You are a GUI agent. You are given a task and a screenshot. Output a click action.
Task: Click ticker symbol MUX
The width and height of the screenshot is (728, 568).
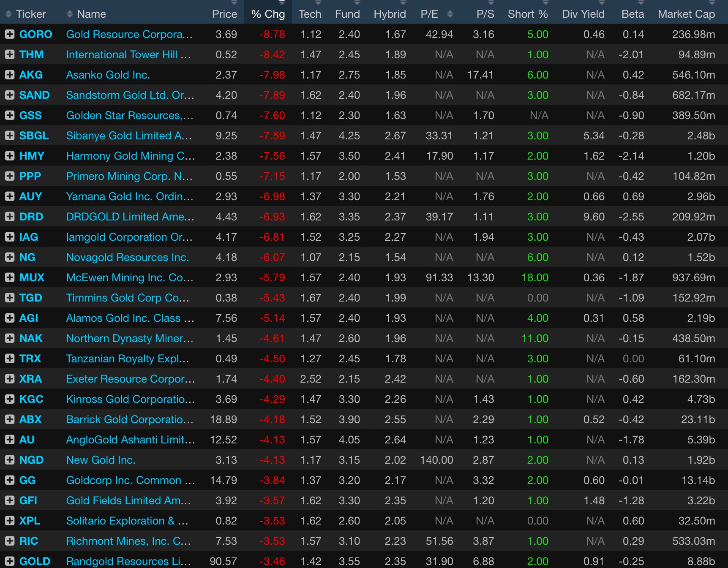[x=32, y=277]
